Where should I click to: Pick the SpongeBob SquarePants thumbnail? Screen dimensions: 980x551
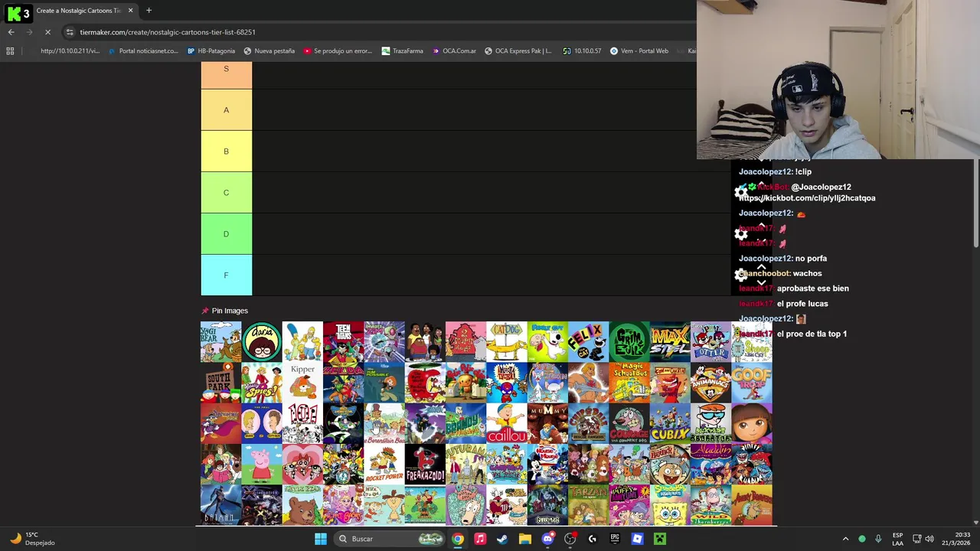(670, 504)
